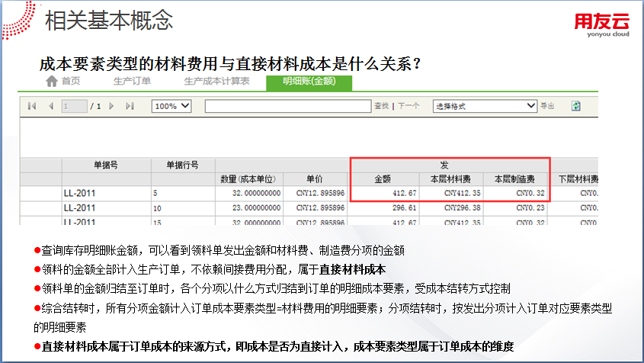Screen dimensions: 644x363
Task: Open the 100% zoom dropdown
Action: tap(171, 106)
